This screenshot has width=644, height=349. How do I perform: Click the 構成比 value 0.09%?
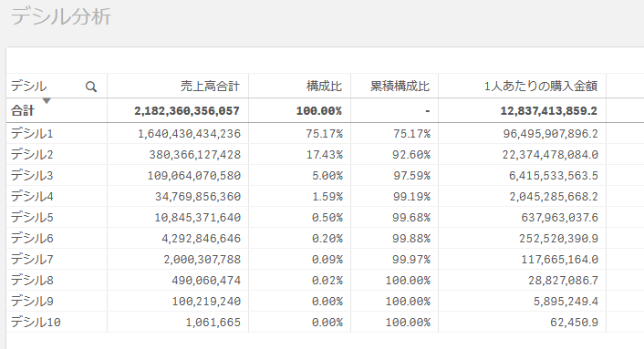coord(327,260)
